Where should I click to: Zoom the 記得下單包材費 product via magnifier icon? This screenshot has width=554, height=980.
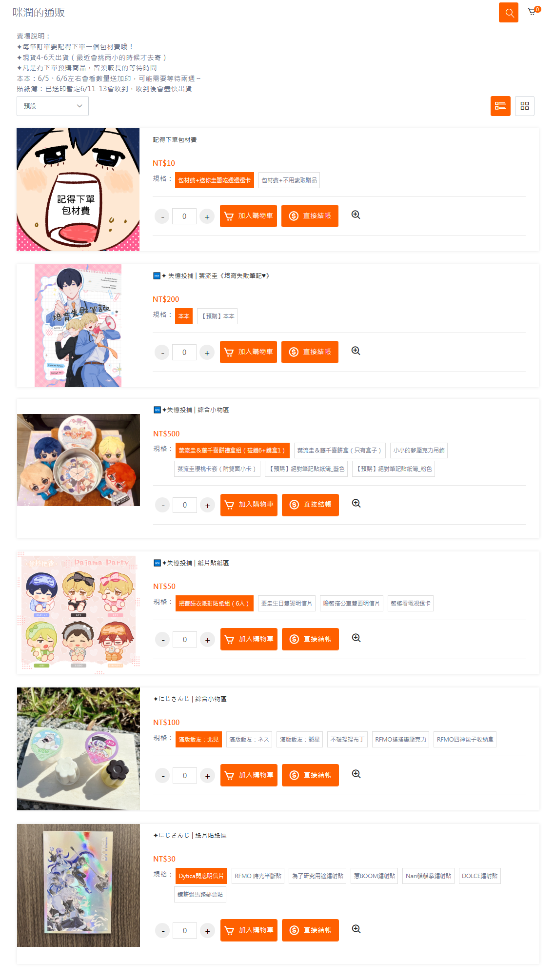point(356,215)
